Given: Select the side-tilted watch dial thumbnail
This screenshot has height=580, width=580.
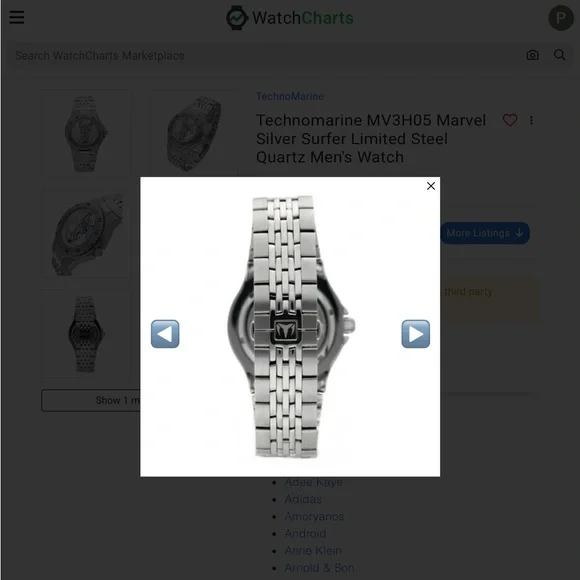Looking at the screenshot, I should tap(85, 234).
